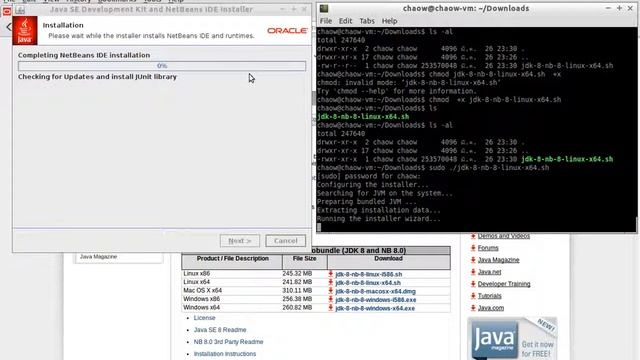
Task: Click the terminal cursor at the prompt line
Action: click(x=319, y=227)
